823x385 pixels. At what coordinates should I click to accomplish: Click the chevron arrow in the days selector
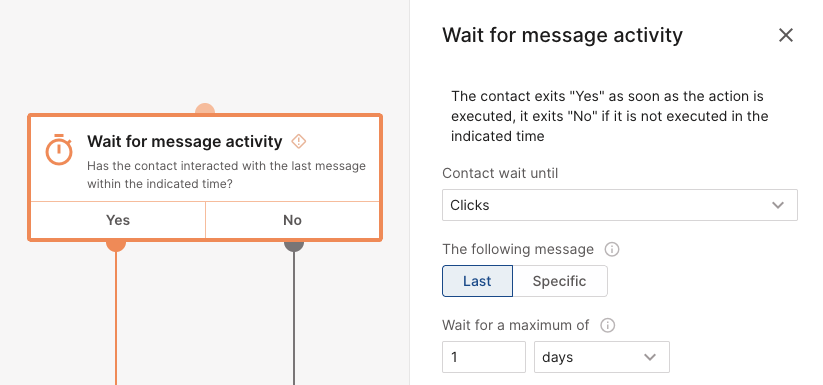(650, 357)
